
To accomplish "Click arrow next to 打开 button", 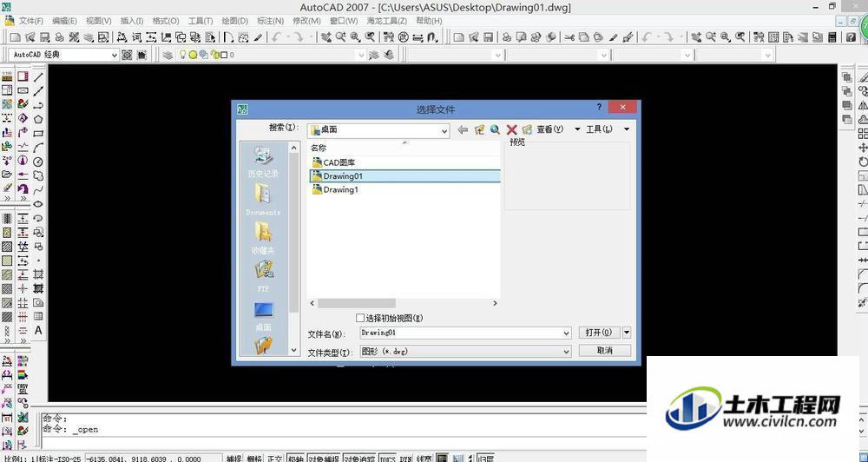I will tap(626, 333).
